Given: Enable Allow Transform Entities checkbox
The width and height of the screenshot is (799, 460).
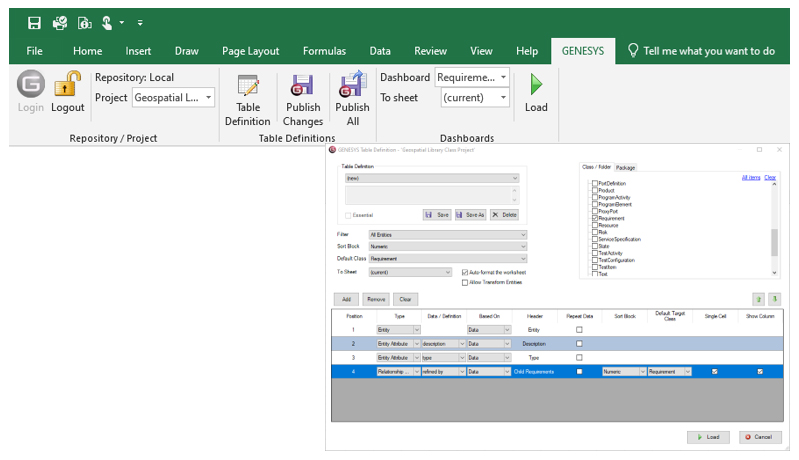Looking at the screenshot, I should [465, 283].
